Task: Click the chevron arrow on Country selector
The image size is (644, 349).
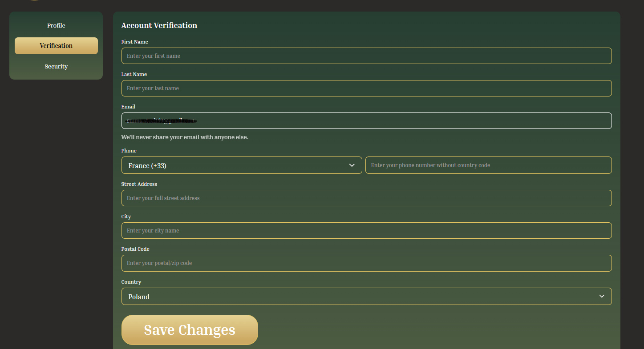Action: (602, 297)
